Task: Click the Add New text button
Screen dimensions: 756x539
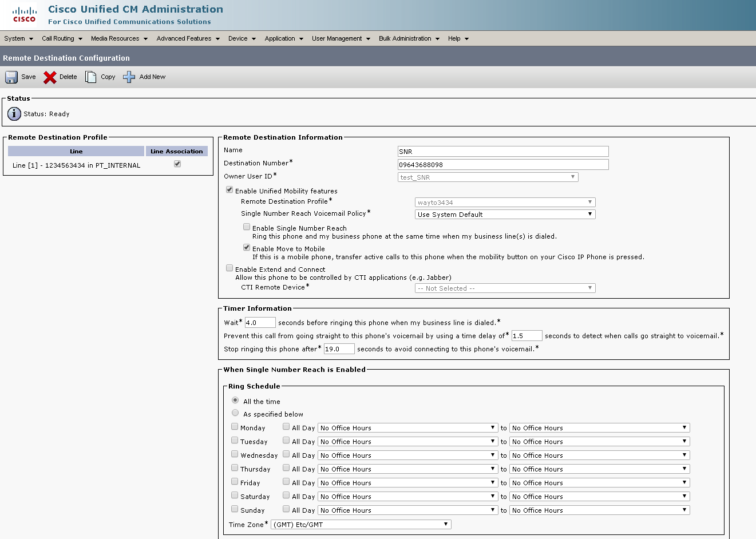Action: coord(152,77)
